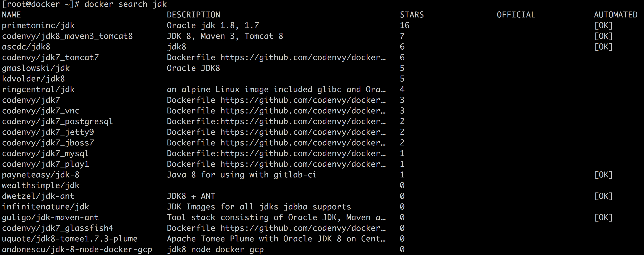The height and width of the screenshot is (255, 644).
Task: Click the primetoninc/jdk image name
Action: (x=38, y=25)
